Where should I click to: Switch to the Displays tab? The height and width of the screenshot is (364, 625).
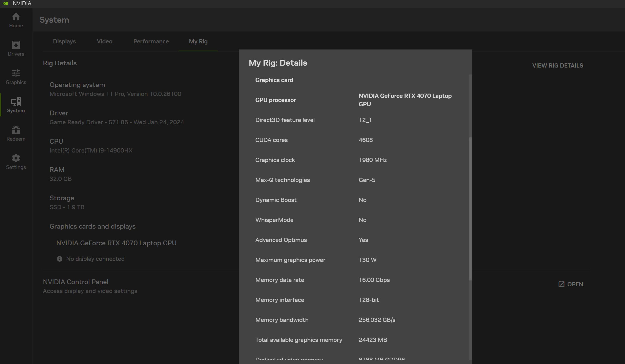[x=64, y=41]
